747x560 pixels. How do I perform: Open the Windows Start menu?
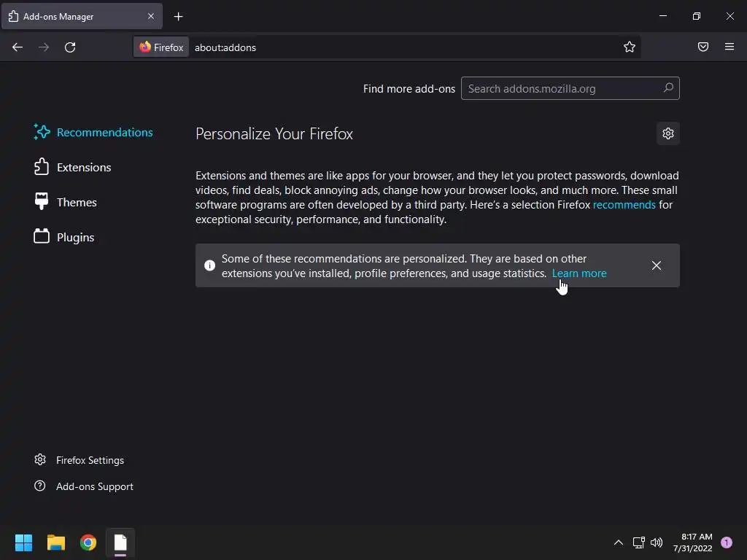23,542
